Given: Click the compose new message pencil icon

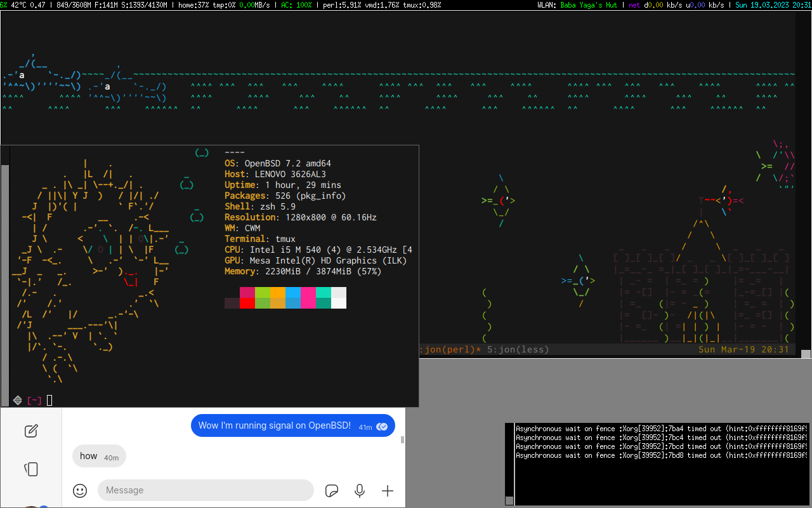Looking at the screenshot, I should (x=31, y=431).
